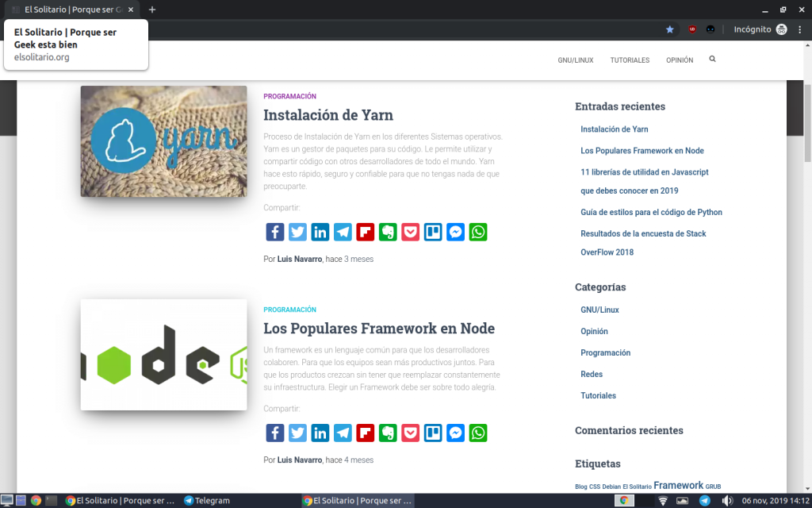
Task: Share the Yarn post on Facebook
Action: click(x=274, y=232)
